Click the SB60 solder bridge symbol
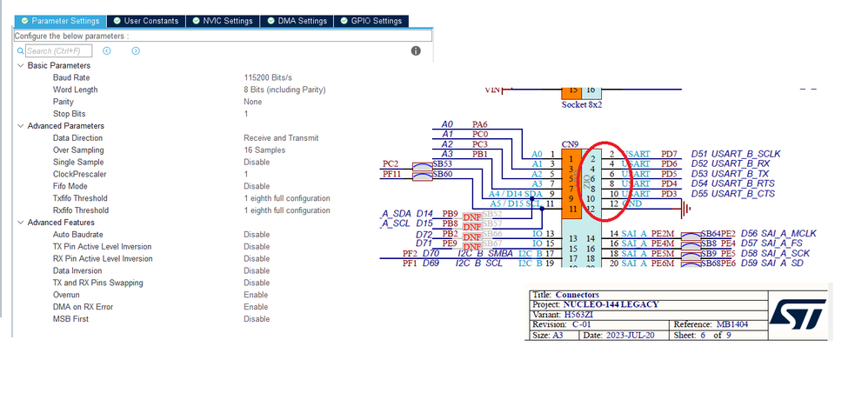Screen dimensions: 868x393 coord(423,176)
